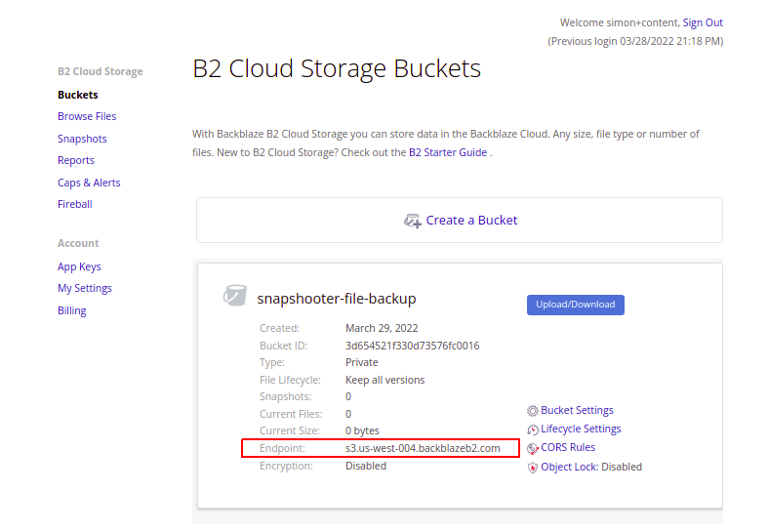
Task: Click the Create a Bucket plus icon
Action: (413, 221)
